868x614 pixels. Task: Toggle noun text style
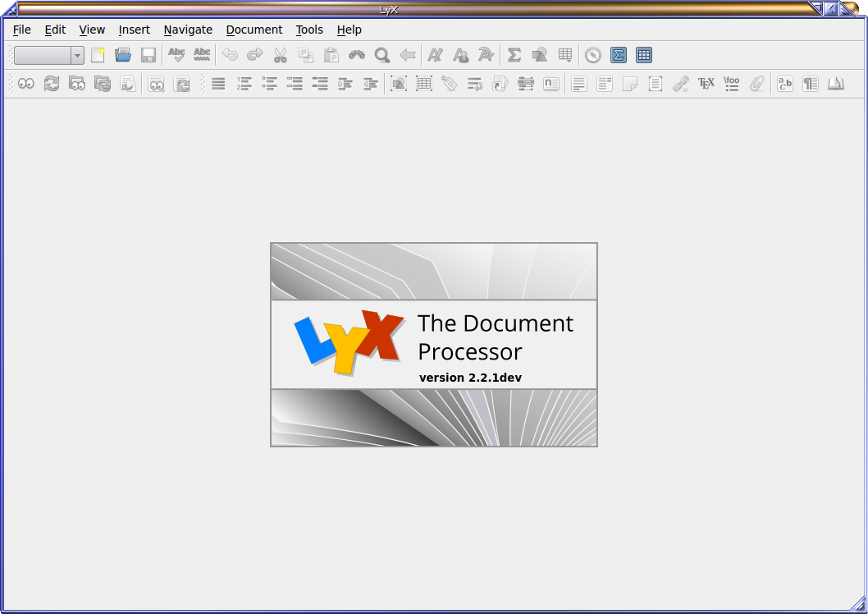(461, 55)
